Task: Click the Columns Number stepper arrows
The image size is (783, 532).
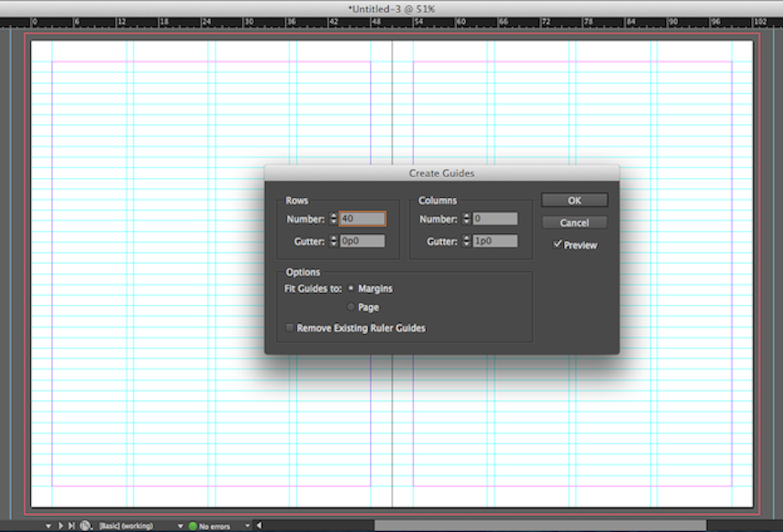Action: (466, 219)
